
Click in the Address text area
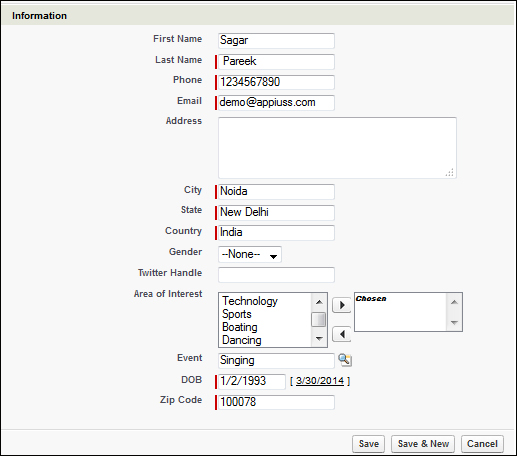coord(337,148)
